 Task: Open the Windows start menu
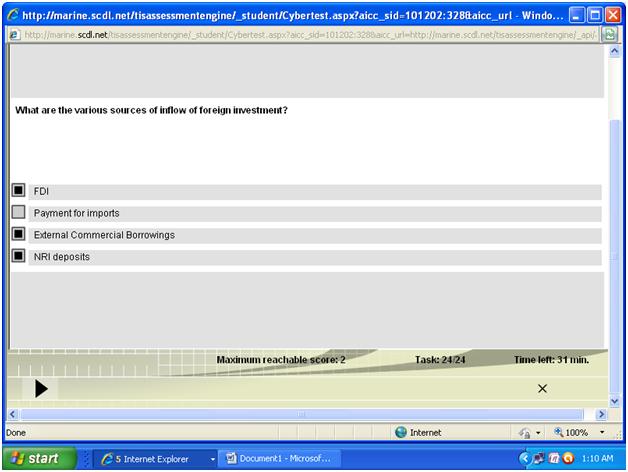click(38, 458)
